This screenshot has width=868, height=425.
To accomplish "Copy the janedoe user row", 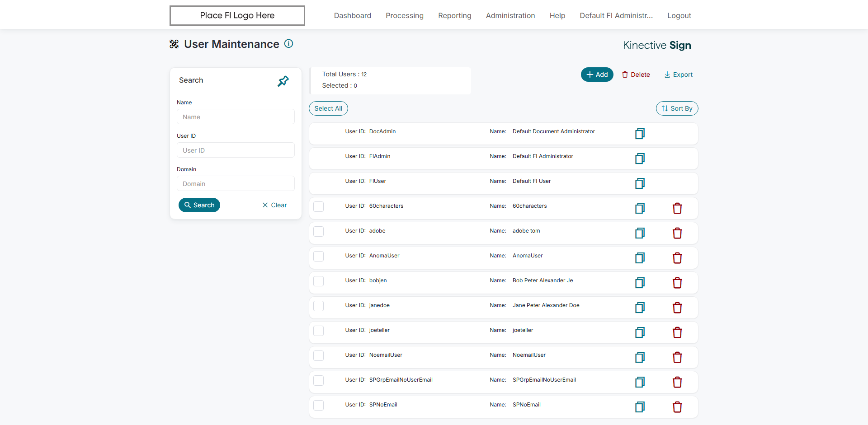I will [x=640, y=308].
